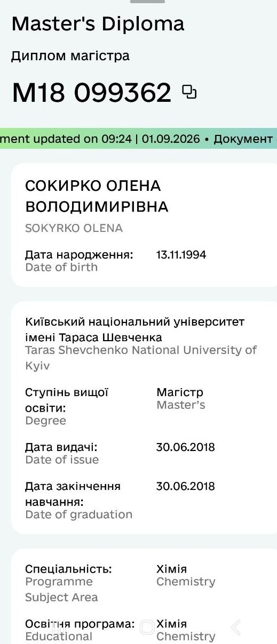The height and width of the screenshot is (644, 277).
Task: Tap the Android recent apps icon
Action: click(58, 627)
